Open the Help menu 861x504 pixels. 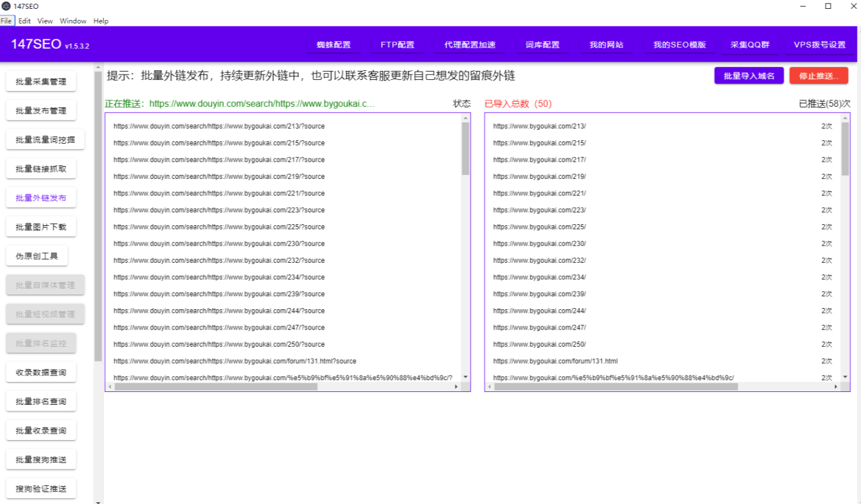coord(101,21)
